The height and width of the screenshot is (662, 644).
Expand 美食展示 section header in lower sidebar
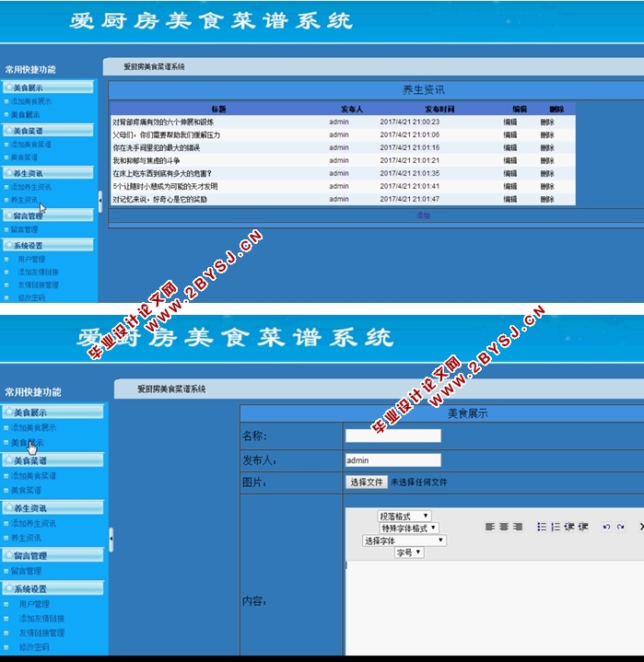(53, 412)
